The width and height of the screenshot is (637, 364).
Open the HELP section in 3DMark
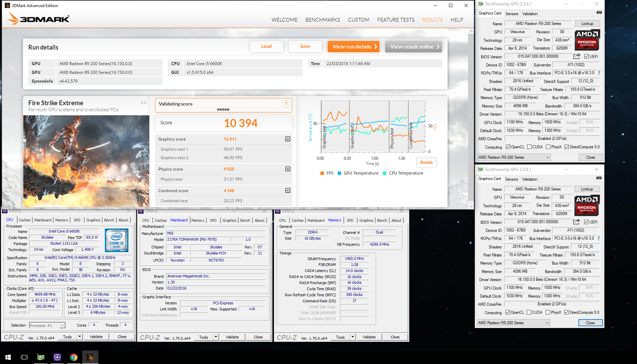tap(457, 20)
